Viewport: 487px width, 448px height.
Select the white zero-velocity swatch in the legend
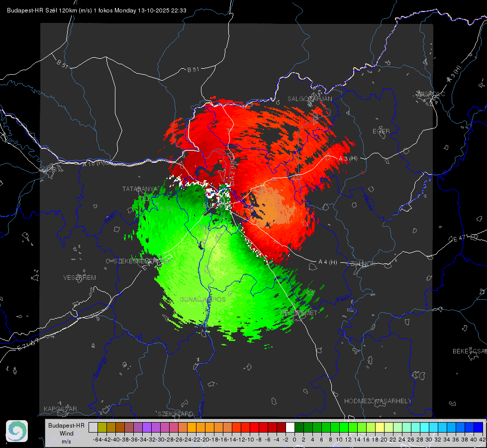click(290, 428)
